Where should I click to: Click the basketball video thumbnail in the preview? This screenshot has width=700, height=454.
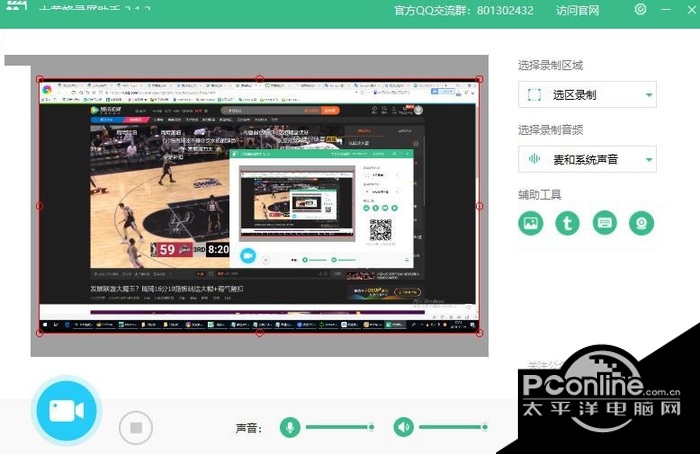(x=160, y=196)
